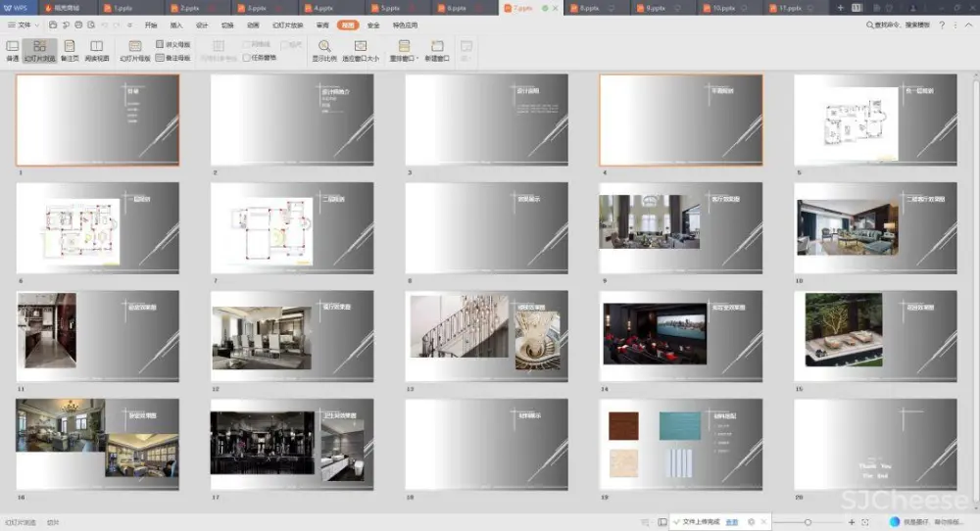This screenshot has height=531, width=980.
Task: Expand the Arrange Windows (重排窗口) dropdown
Action: click(405, 51)
